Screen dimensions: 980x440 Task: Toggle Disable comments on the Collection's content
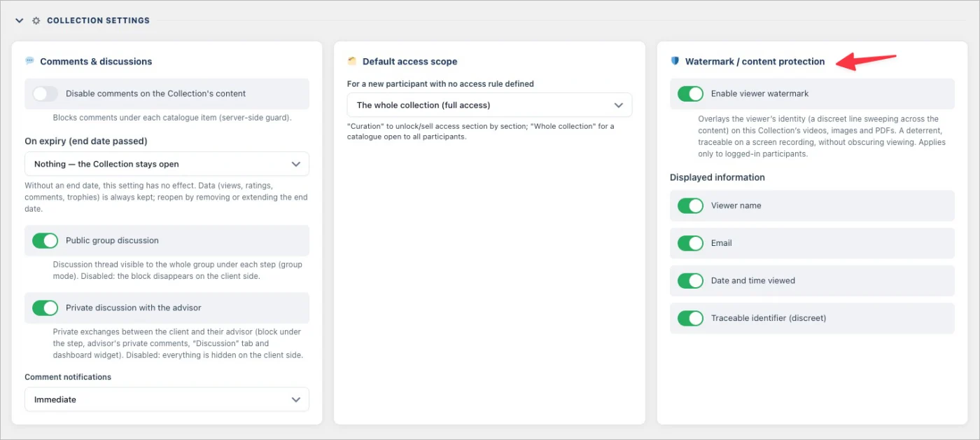45,93
